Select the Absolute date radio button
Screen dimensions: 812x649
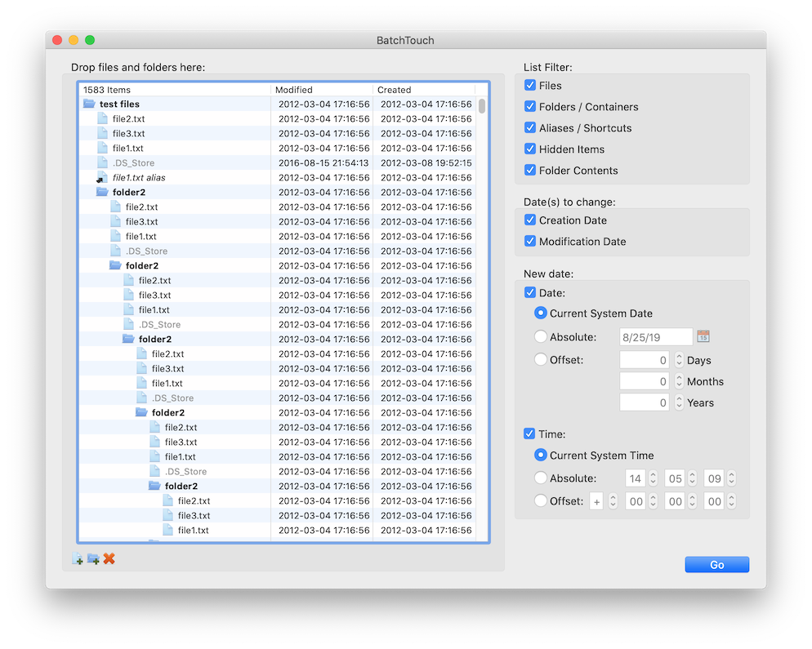coord(540,336)
